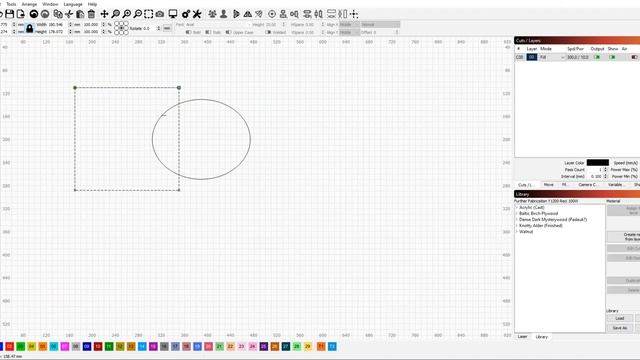
Task: Click the Move selected together crosshair icon
Action: (354, 14)
